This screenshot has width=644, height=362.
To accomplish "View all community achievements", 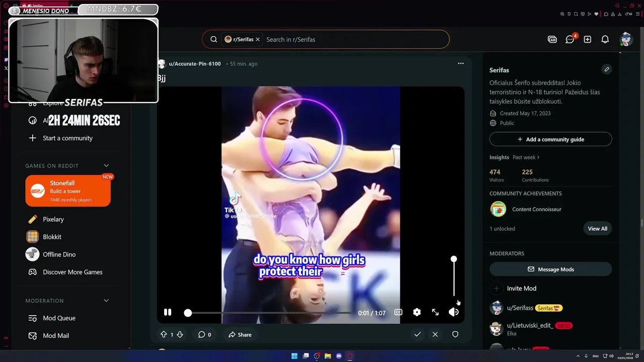I will tap(598, 228).
